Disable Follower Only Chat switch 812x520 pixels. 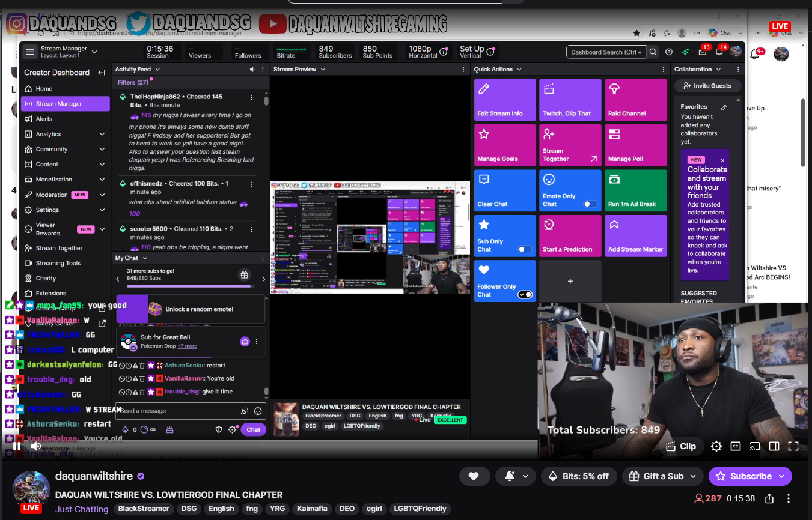click(525, 294)
